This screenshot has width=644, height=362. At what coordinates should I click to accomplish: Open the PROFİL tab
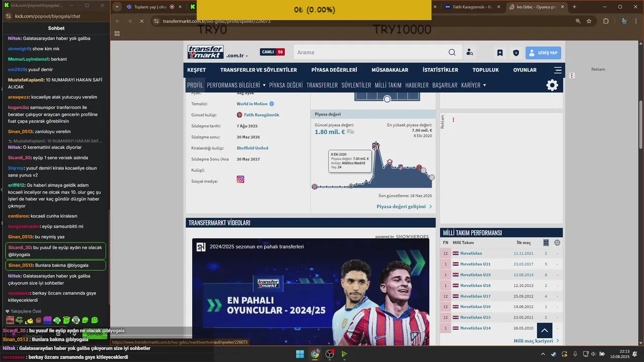[195, 85]
